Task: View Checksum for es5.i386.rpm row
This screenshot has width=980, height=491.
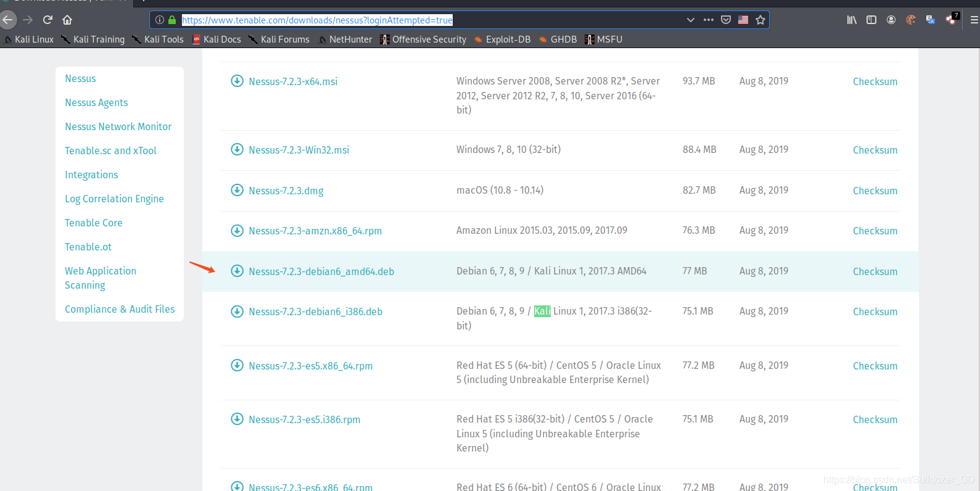Action: (x=875, y=419)
